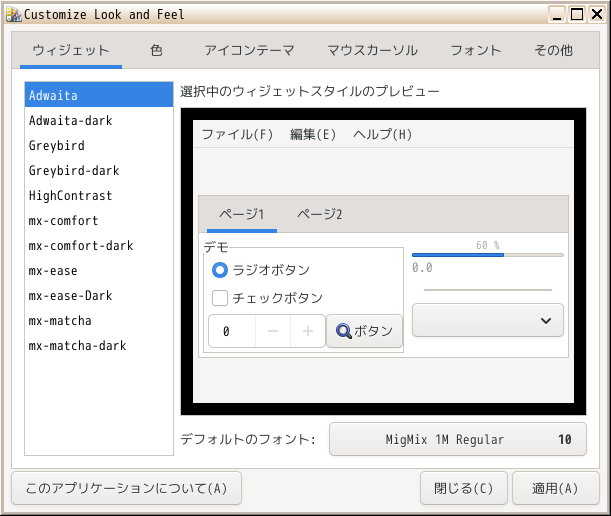Screen dimensions: 611x516
Task: Select Adwaita-dark theme
Action: [99, 120]
